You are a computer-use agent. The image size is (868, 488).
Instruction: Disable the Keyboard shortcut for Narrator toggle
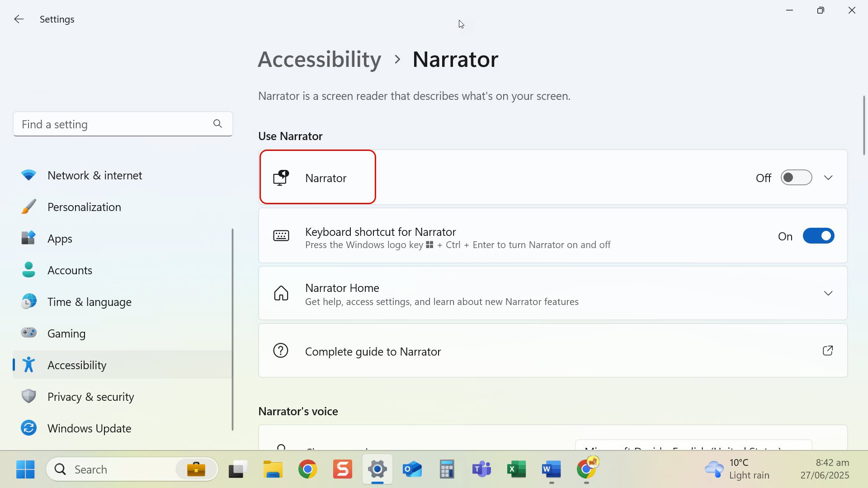click(x=819, y=236)
